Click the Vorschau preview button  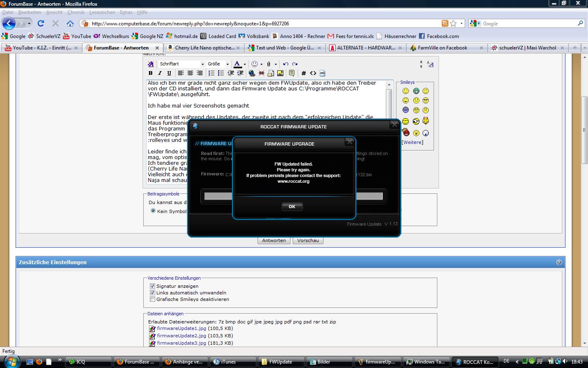pos(308,240)
